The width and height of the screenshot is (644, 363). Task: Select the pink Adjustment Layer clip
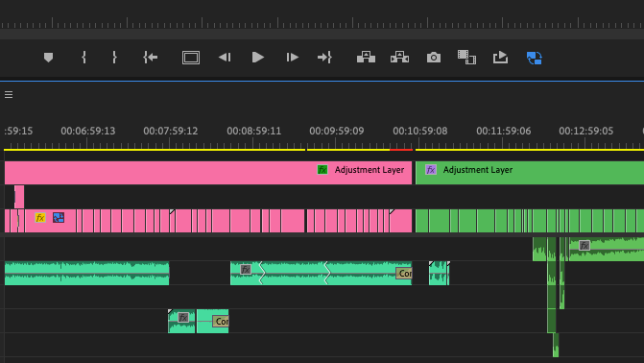(208, 173)
